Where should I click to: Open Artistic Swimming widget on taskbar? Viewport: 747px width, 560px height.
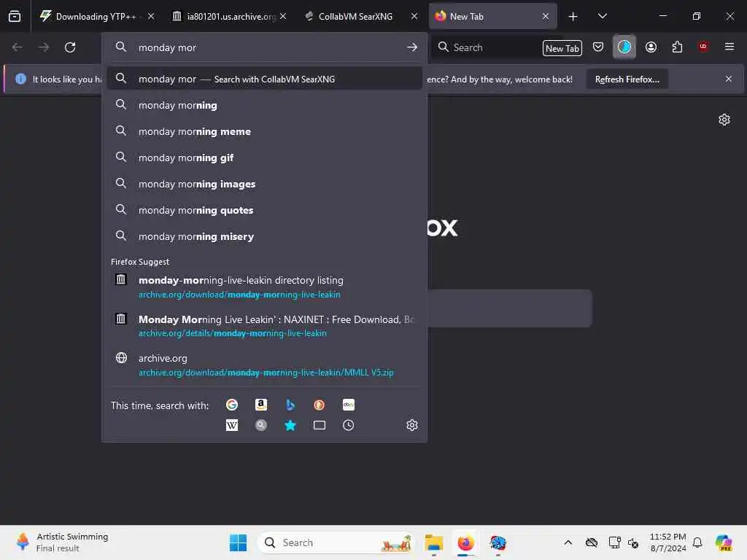click(62, 542)
